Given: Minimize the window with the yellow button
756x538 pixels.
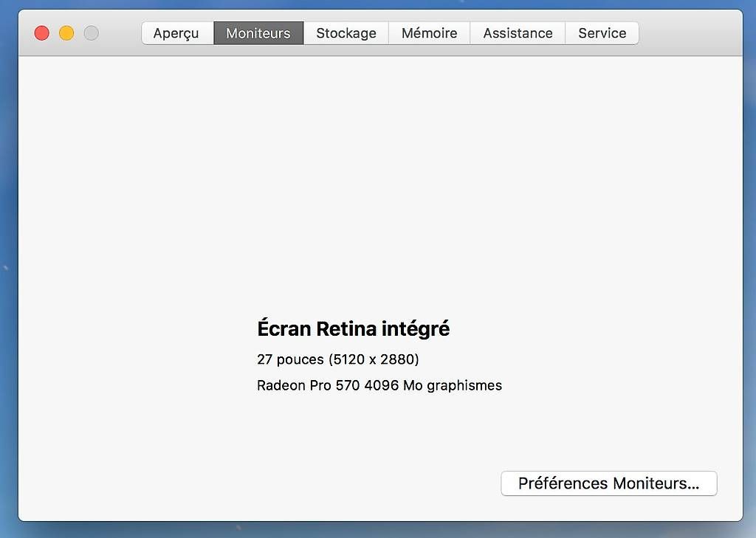Looking at the screenshot, I should tap(66, 33).
